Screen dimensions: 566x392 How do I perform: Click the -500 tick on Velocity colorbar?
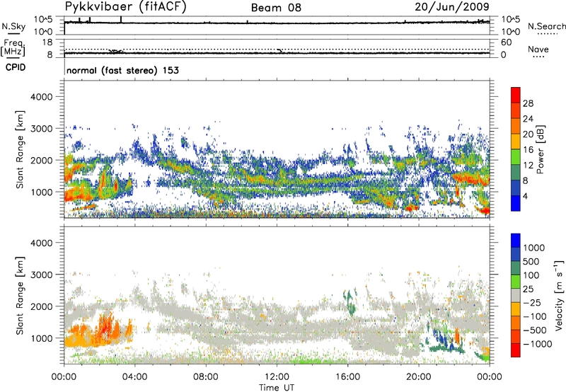pos(535,330)
